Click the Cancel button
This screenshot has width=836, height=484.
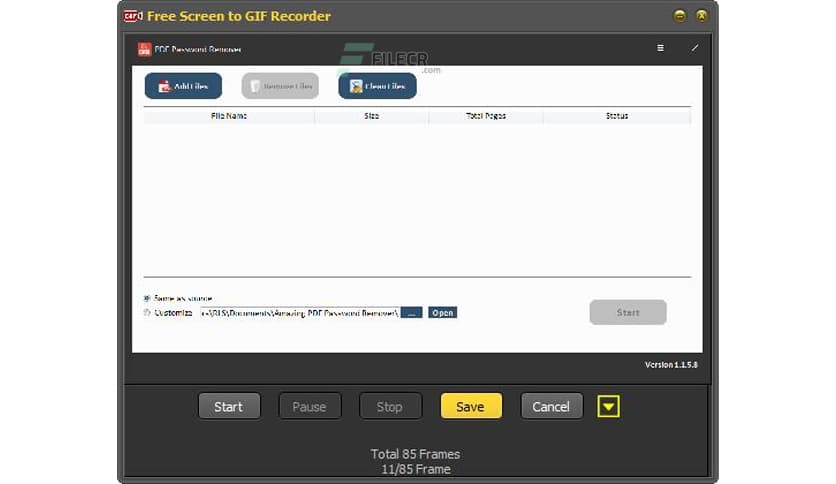pyautogui.click(x=551, y=407)
